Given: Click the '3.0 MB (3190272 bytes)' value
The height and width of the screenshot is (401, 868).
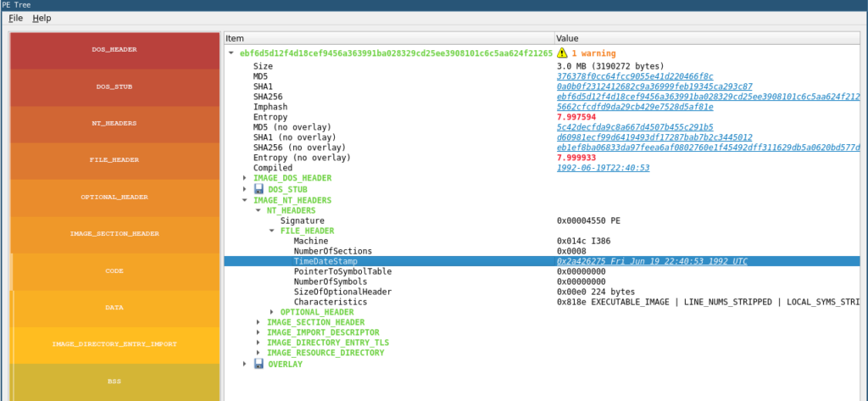Looking at the screenshot, I should [610, 66].
